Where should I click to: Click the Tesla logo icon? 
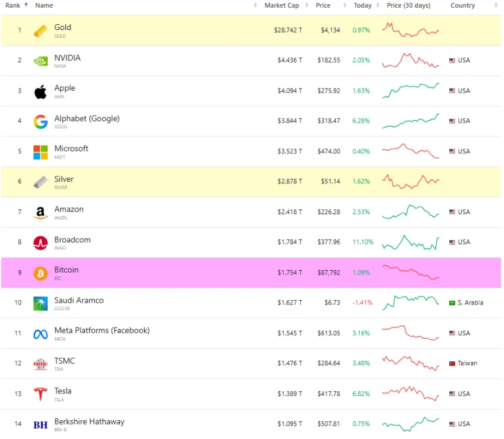point(40,394)
